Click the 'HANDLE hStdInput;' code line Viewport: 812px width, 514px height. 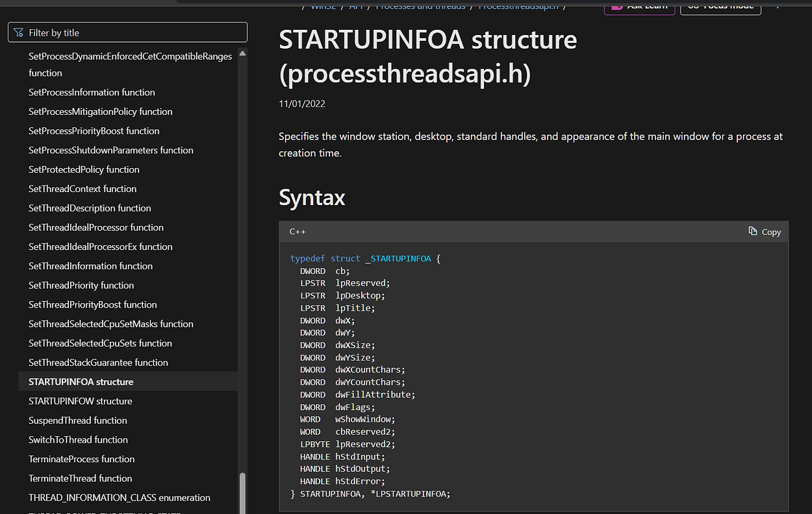coord(342,457)
